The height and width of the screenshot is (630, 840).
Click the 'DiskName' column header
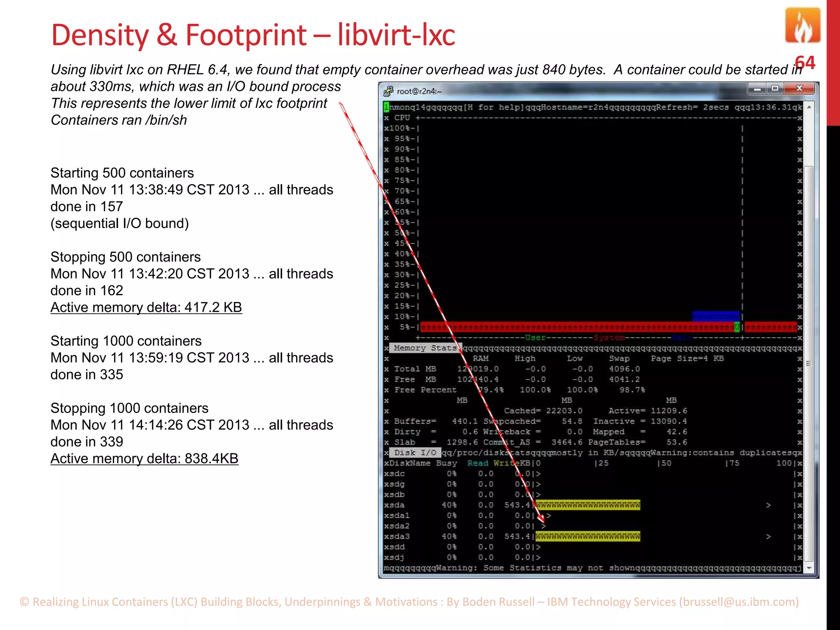[x=410, y=463]
